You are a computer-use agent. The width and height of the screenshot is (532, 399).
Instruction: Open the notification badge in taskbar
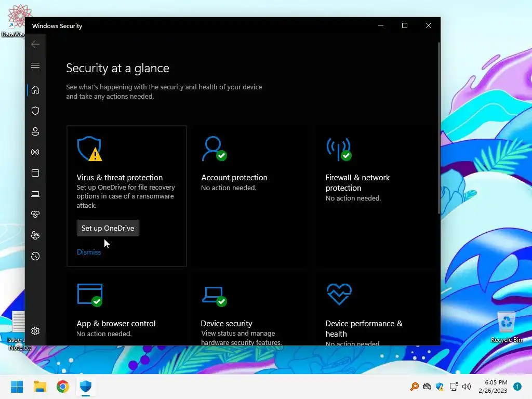[x=517, y=387]
